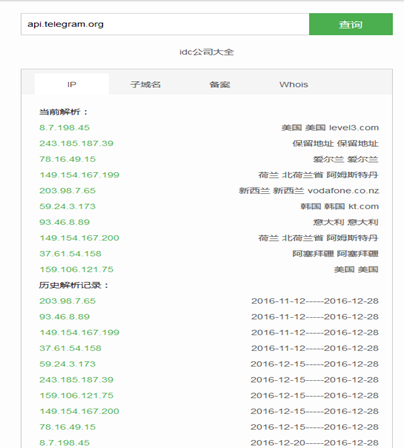Focus the api.telegram.org domain input field
404x448 pixels.
[165, 24]
